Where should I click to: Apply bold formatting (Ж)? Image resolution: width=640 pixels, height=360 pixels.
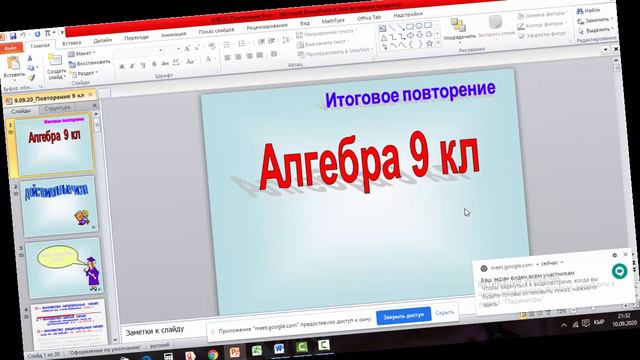tap(122, 66)
